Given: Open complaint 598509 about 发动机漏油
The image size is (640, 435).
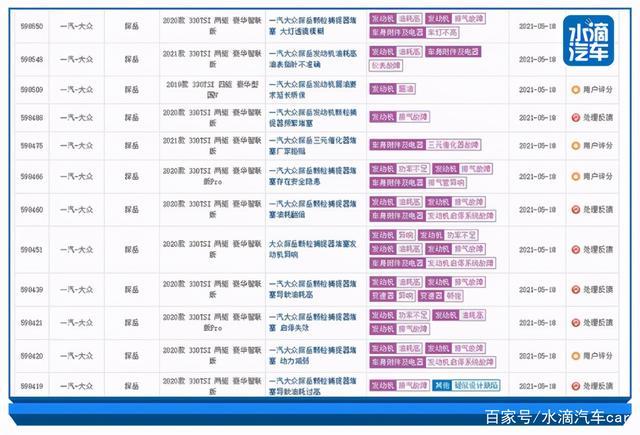Looking at the screenshot, I should (x=313, y=89).
